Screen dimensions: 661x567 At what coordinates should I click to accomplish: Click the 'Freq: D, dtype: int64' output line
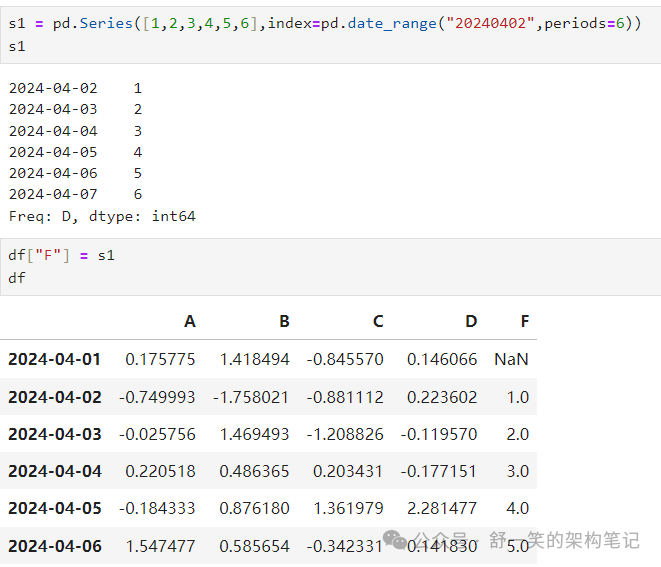tap(102, 216)
